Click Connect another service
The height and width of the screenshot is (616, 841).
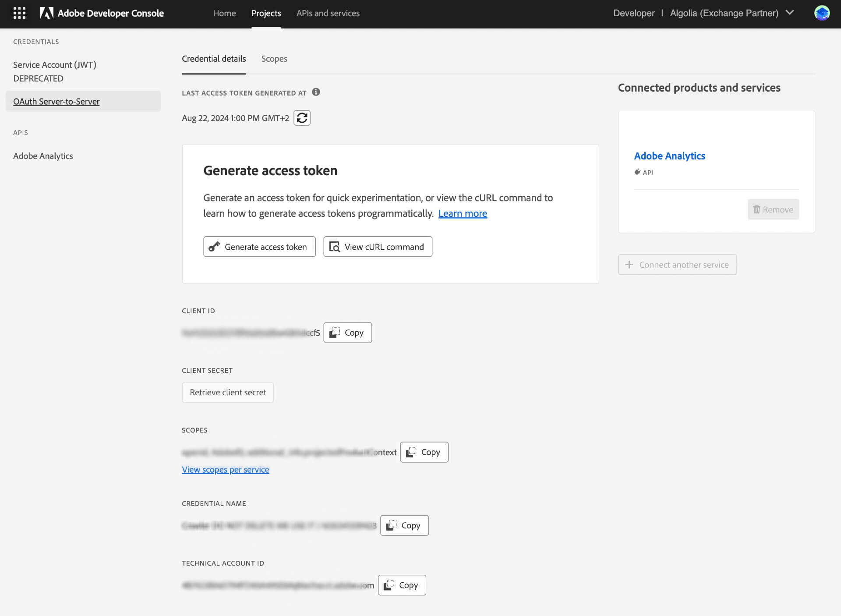point(677,265)
